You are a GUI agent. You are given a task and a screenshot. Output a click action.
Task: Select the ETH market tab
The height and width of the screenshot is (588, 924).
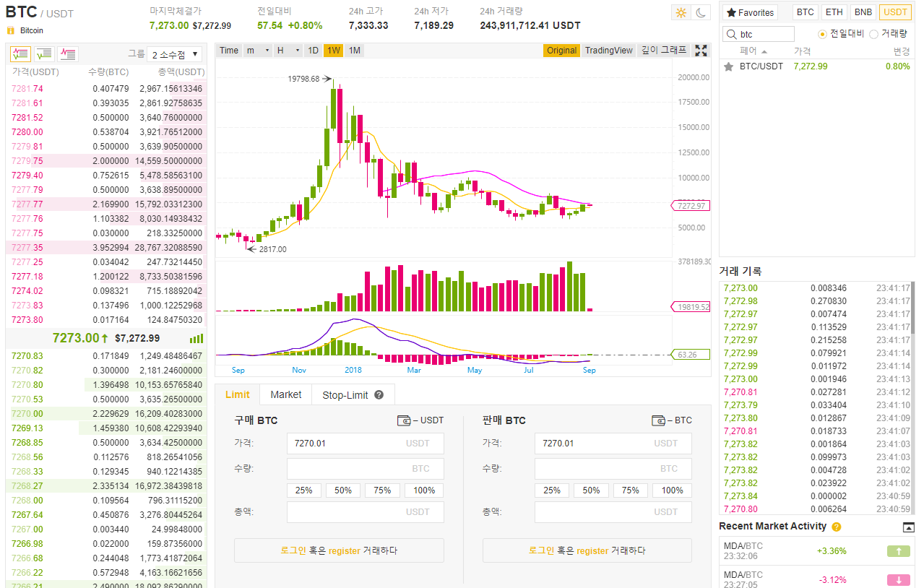834,12
